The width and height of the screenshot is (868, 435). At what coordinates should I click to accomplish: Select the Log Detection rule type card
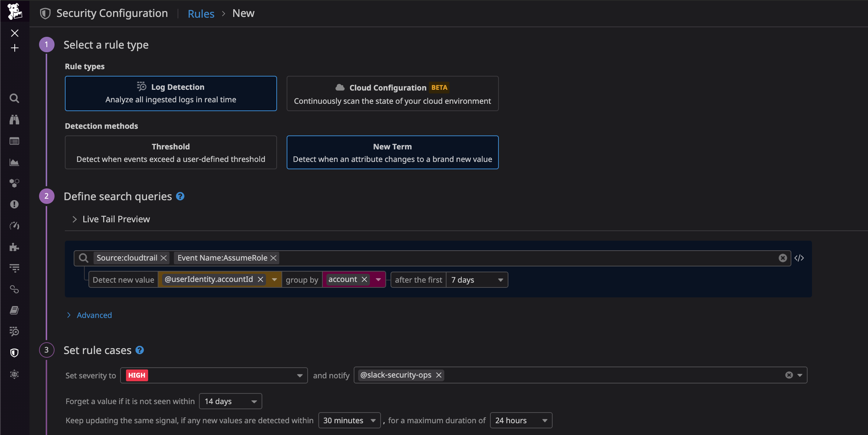pos(171,93)
